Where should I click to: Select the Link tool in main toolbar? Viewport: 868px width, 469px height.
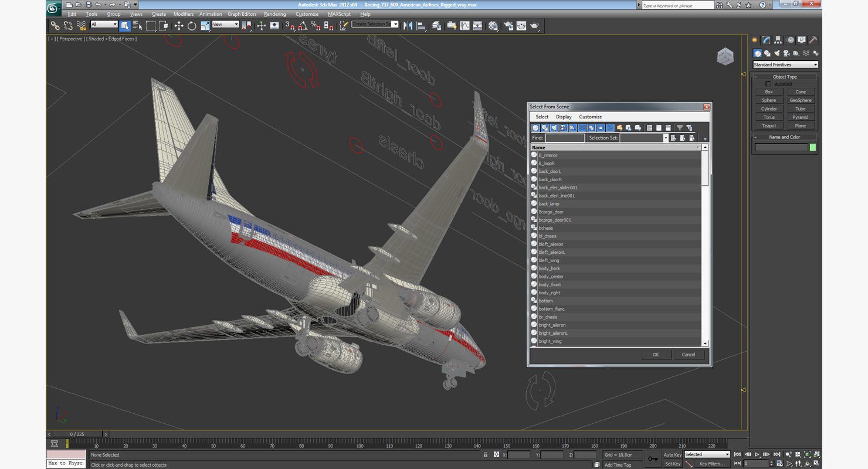55,26
